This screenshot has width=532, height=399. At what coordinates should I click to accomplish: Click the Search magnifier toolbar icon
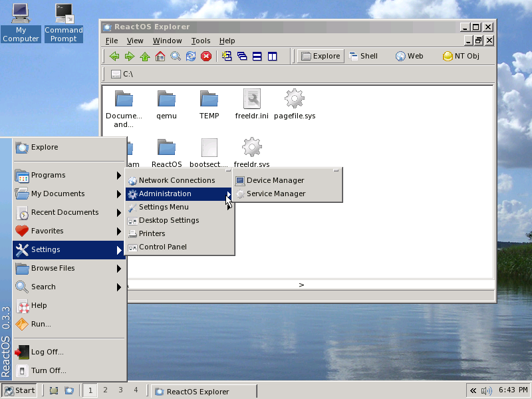(x=176, y=57)
